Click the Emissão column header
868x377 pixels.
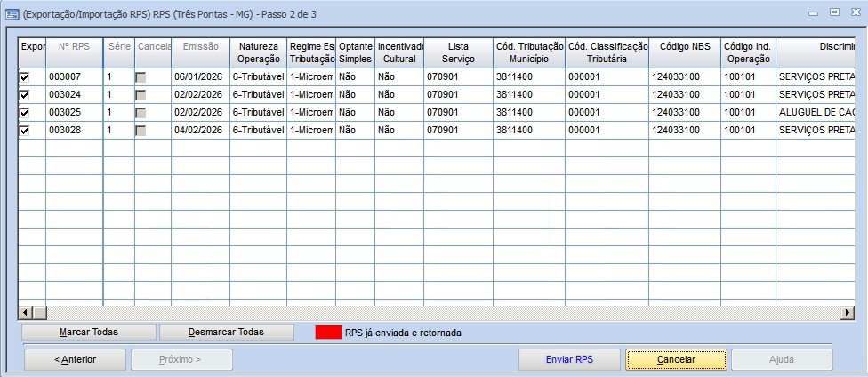click(x=200, y=52)
